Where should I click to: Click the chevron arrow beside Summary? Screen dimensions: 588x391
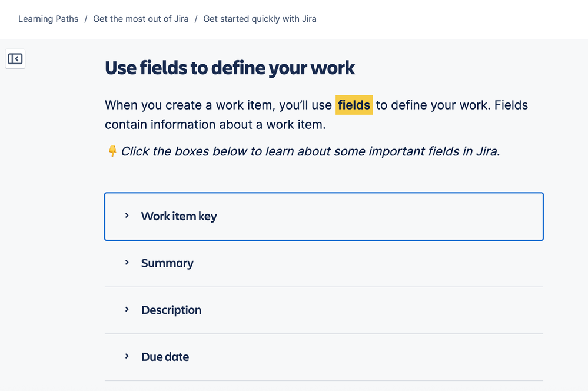(x=127, y=263)
